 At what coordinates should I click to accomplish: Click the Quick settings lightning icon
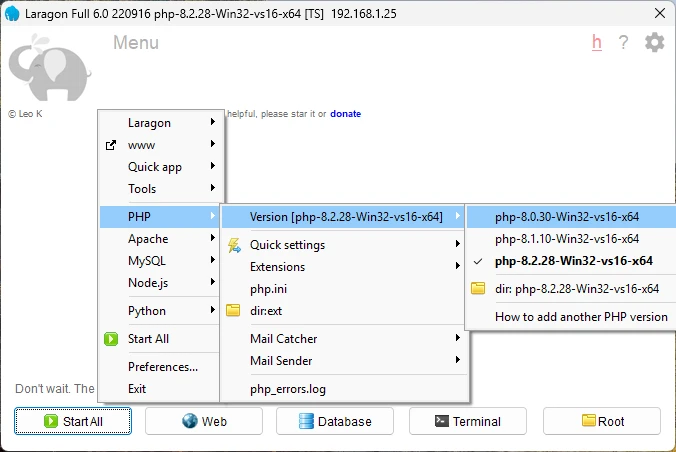coord(234,245)
